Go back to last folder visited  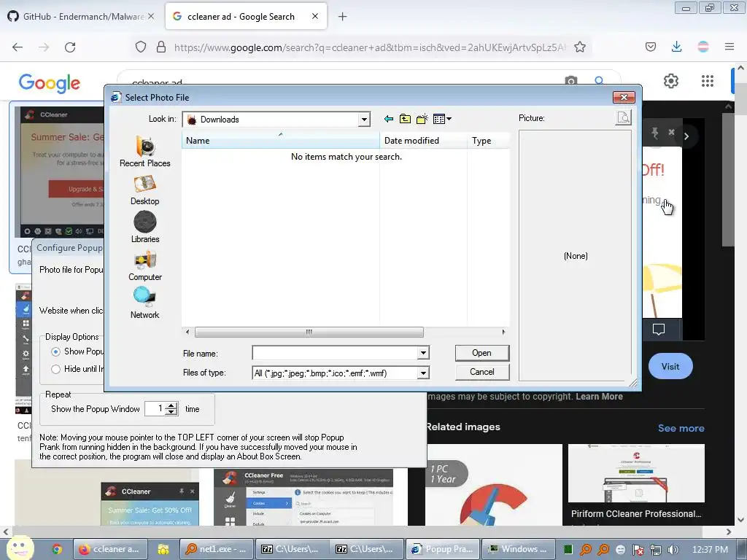pyautogui.click(x=389, y=119)
